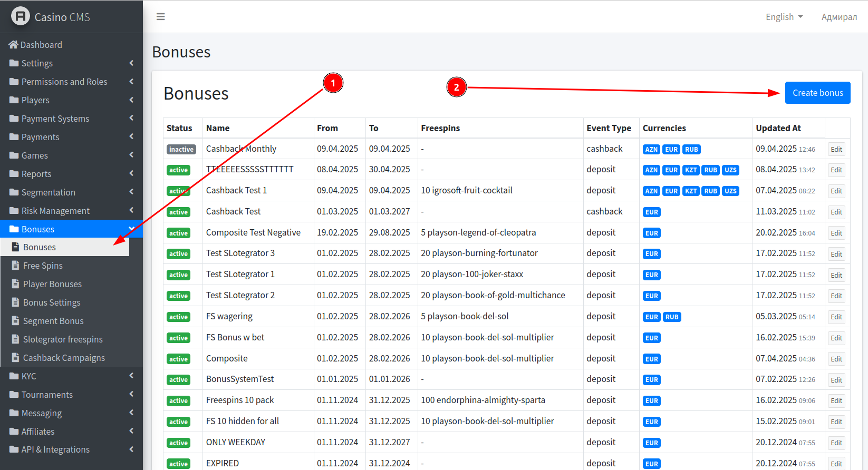Screen dimensions: 868x470
Task: Click the Tournaments folder icon
Action: 14,395
